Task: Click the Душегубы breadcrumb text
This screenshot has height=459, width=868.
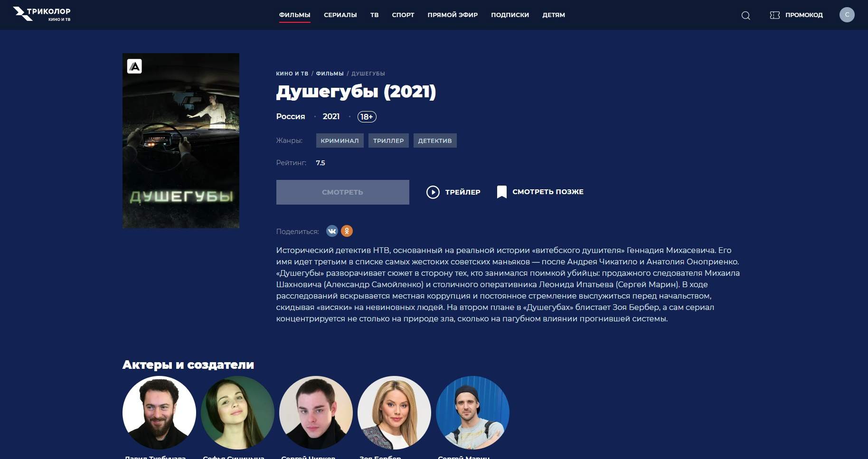Action: 368,74
